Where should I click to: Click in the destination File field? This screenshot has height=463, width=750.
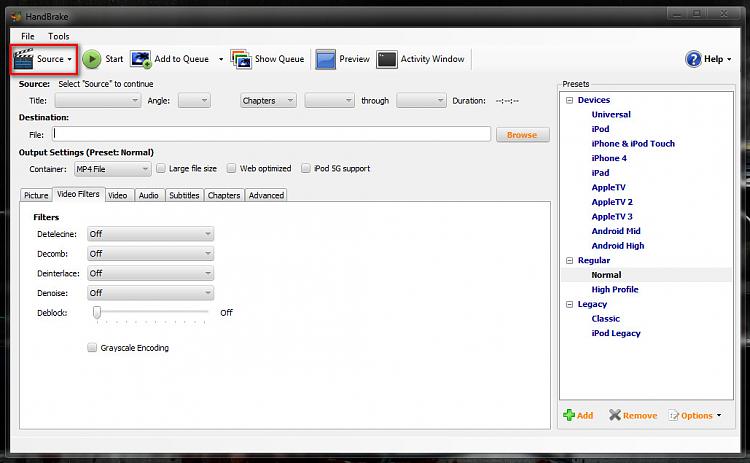coord(271,134)
